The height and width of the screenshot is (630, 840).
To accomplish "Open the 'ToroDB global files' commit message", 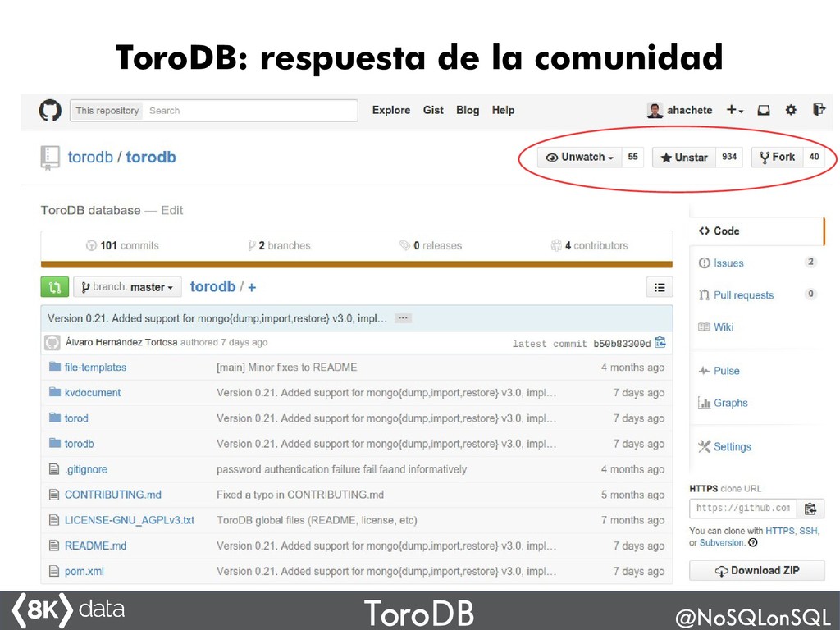I will coord(317,520).
